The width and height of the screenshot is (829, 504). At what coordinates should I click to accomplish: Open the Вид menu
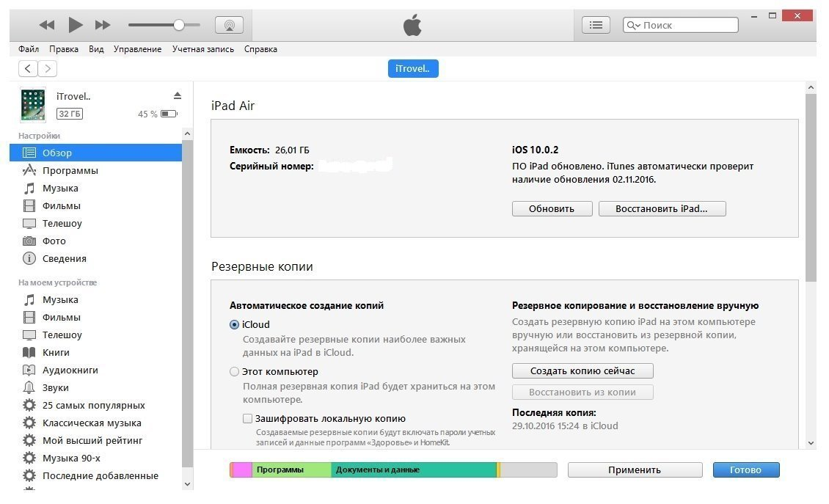pos(95,48)
